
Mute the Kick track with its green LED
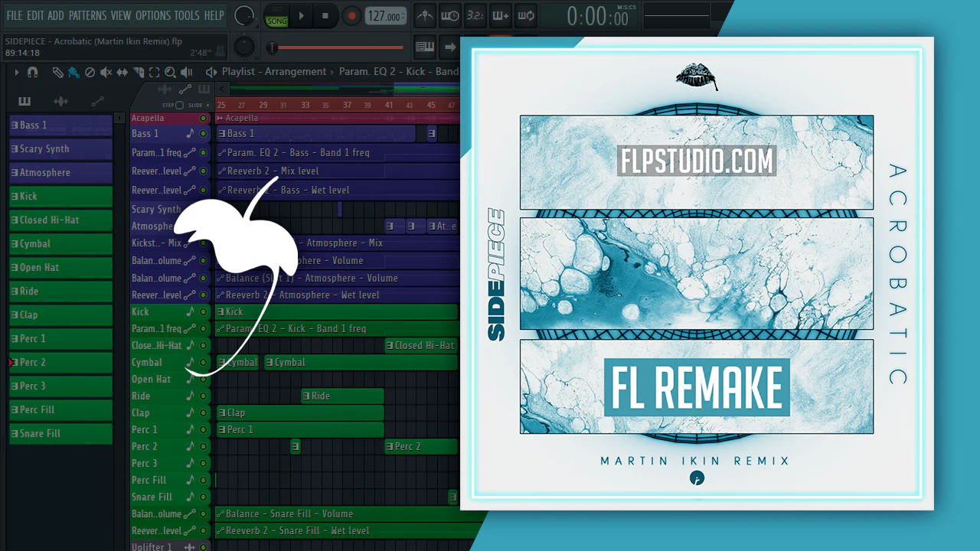click(203, 312)
